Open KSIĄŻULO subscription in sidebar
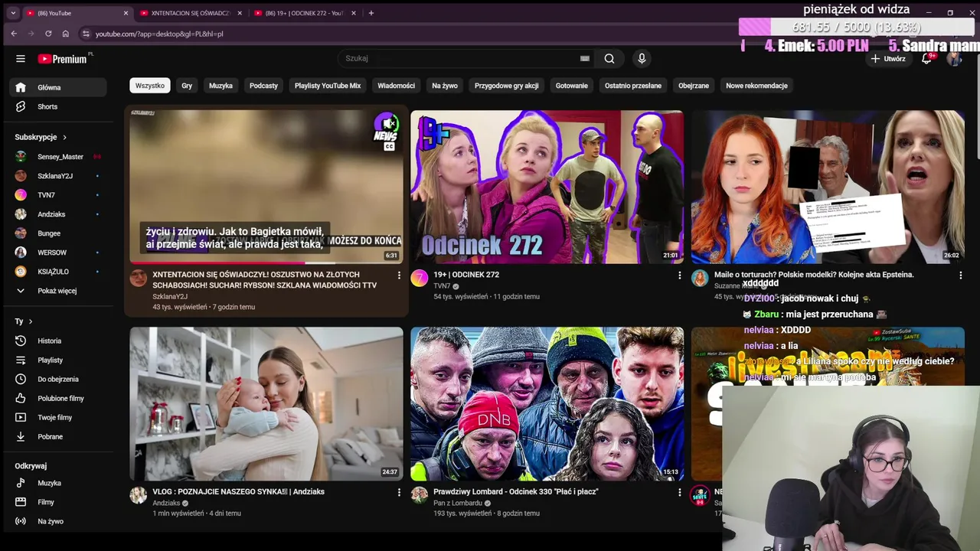This screenshot has width=980, height=551. point(58,272)
